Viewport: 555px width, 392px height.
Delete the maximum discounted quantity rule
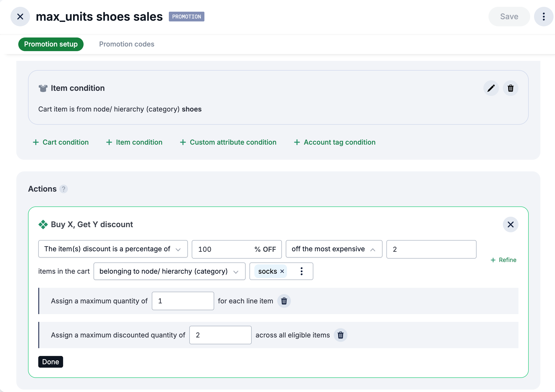[x=341, y=335]
